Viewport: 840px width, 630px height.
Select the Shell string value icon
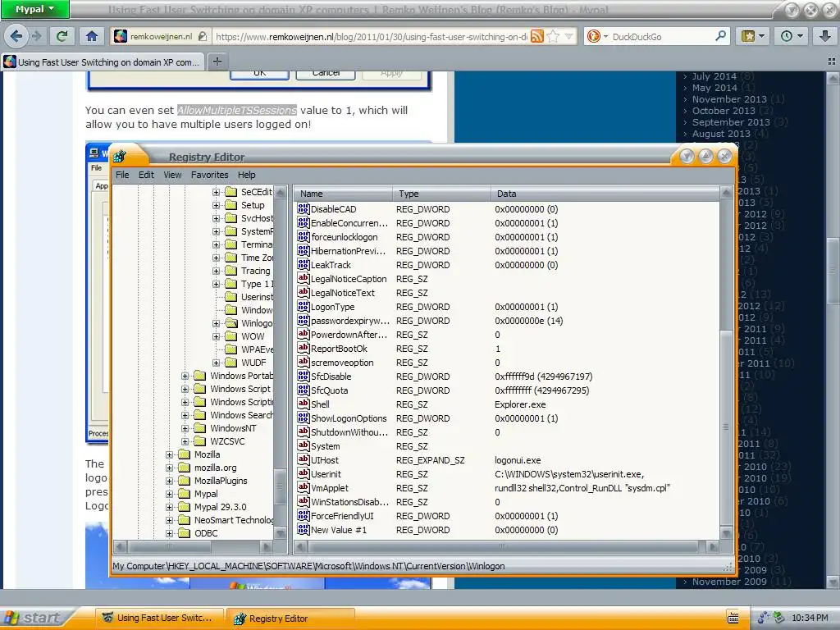[304, 404]
